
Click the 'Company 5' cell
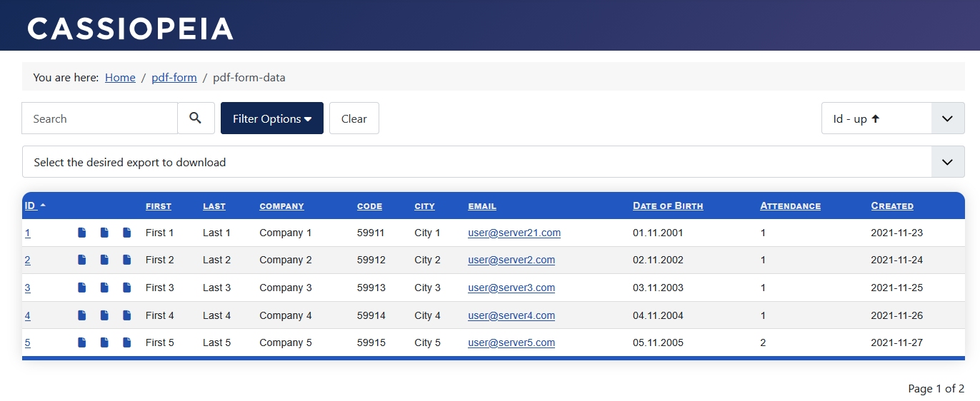[x=286, y=342]
